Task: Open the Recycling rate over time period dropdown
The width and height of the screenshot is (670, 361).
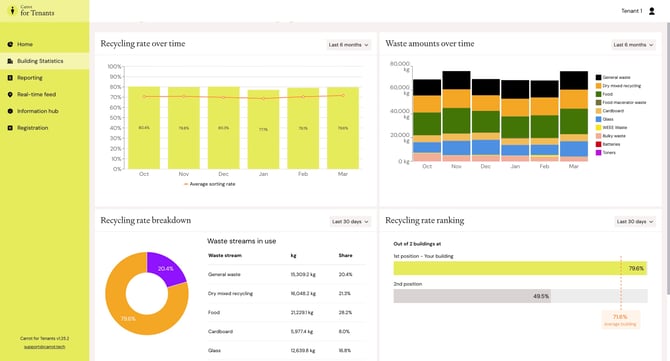Action: [x=348, y=44]
